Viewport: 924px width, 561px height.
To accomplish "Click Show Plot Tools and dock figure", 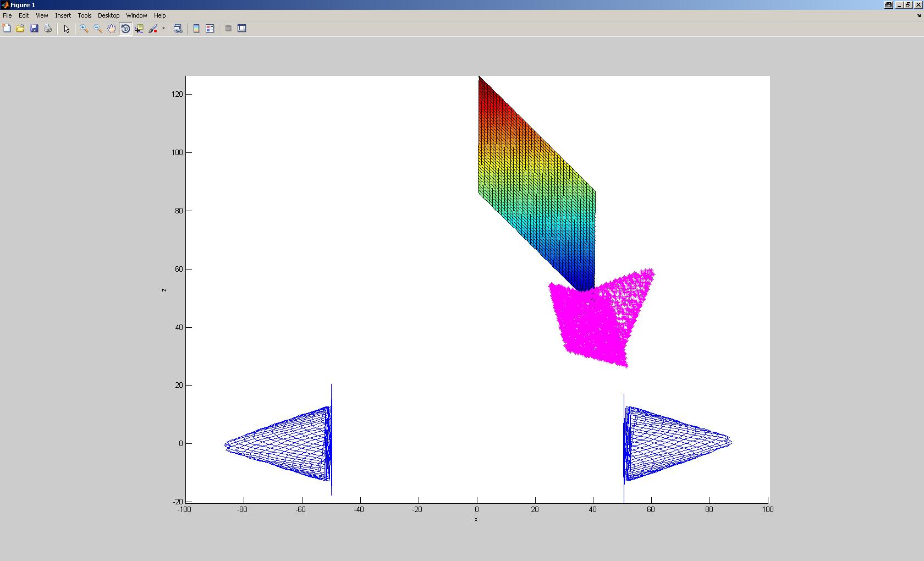I will coord(242,29).
